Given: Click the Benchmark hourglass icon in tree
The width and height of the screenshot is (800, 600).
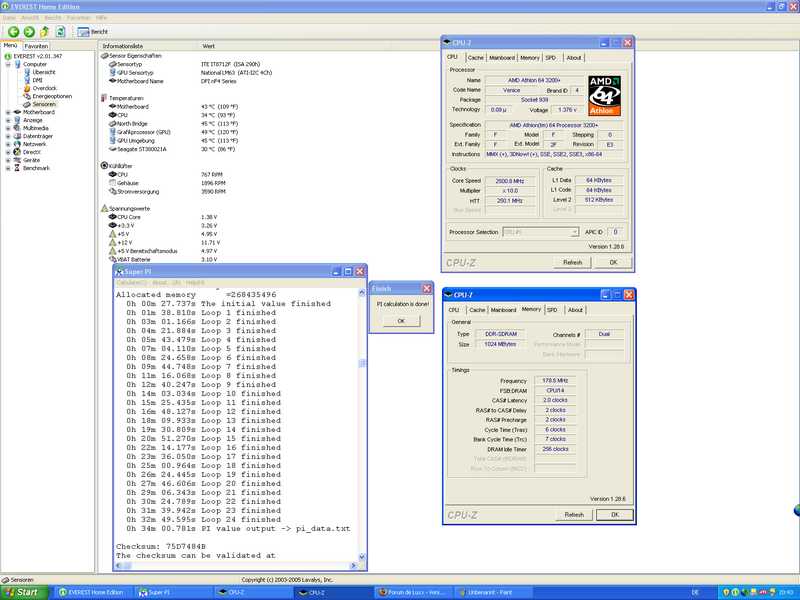Looking at the screenshot, I should coord(17,168).
